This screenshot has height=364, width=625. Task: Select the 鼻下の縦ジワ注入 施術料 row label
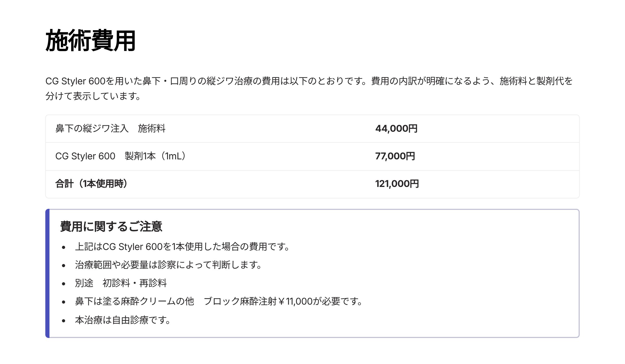[110, 128]
